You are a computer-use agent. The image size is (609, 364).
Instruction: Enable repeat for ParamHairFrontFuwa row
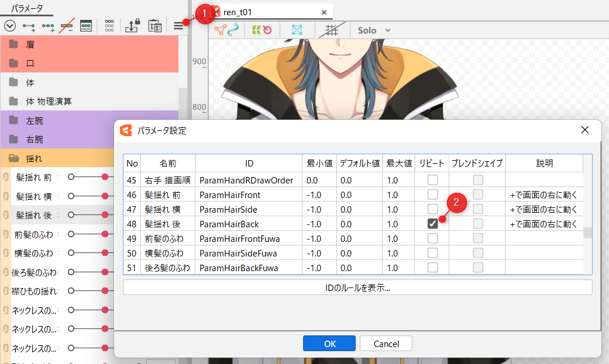click(x=432, y=238)
